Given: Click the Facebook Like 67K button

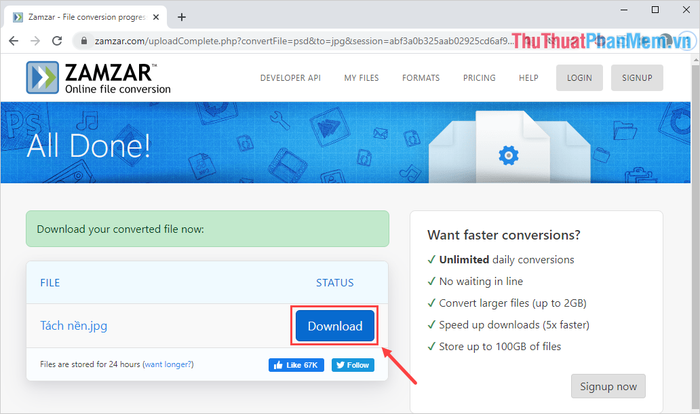Looking at the screenshot, I should 296,365.
